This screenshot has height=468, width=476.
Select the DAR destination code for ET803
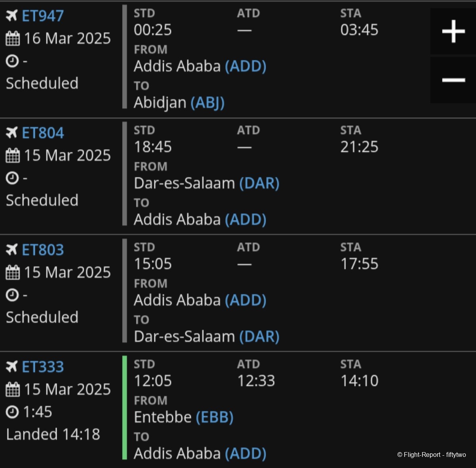pyautogui.click(x=259, y=336)
